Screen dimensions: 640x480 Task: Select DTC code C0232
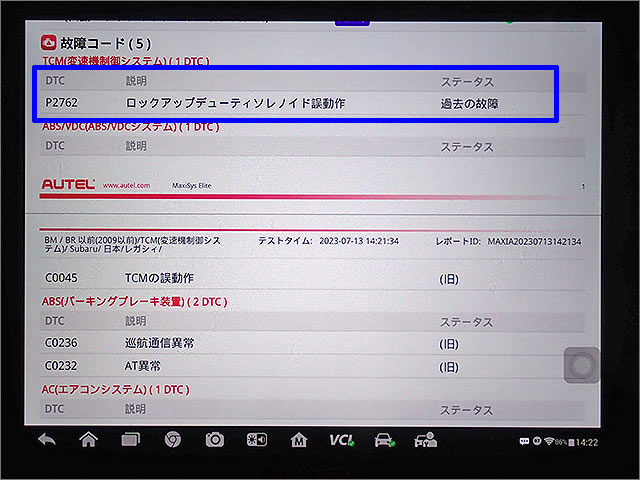(61, 366)
